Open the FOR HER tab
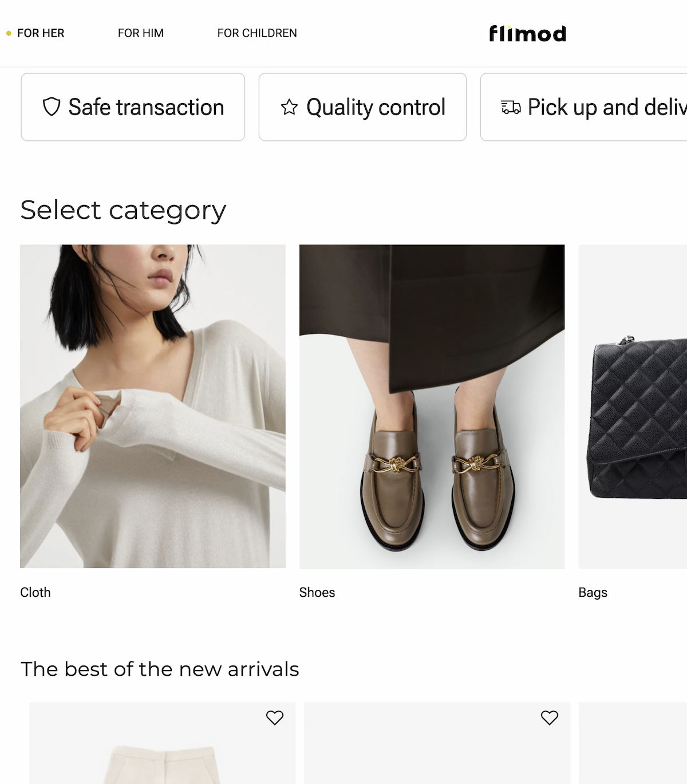The width and height of the screenshot is (687, 784). (x=41, y=33)
